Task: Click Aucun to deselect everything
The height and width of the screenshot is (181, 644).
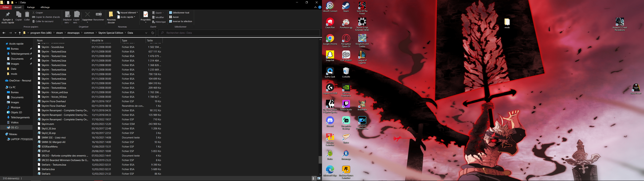Action: tap(174, 17)
